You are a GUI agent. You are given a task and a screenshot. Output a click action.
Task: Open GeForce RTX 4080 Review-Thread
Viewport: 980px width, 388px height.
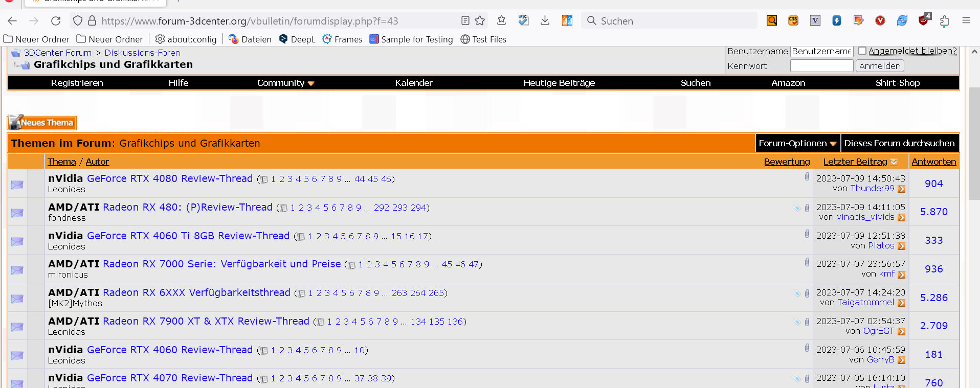point(170,178)
